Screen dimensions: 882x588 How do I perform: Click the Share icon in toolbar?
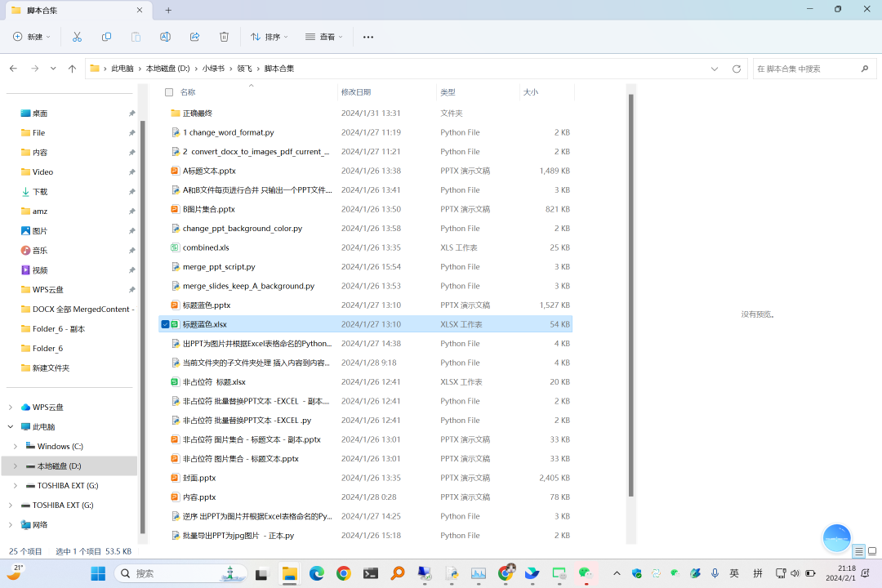(x=194, y=37)
